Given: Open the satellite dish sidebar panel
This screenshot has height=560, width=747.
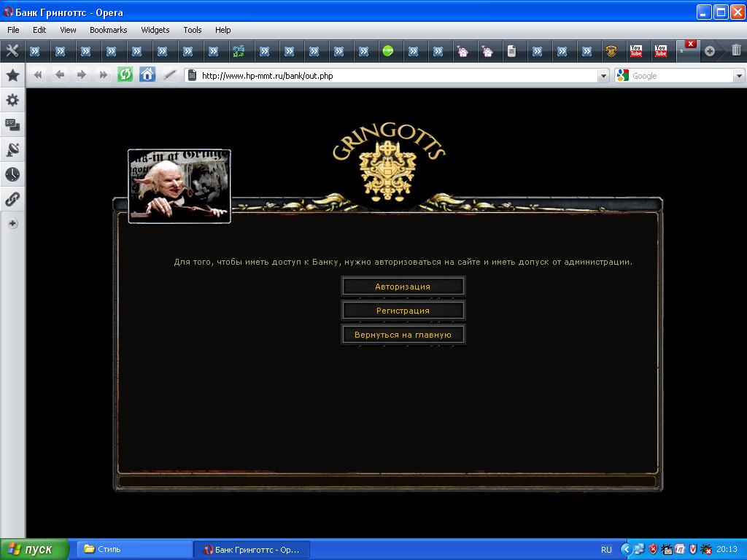Looking at the screenshot, I should point(12,149).
